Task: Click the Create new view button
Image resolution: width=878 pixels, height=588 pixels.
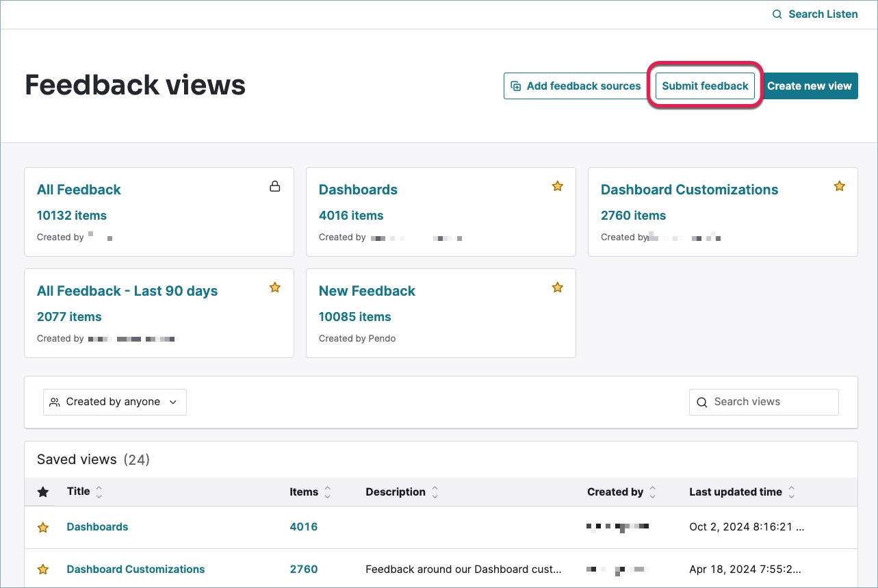Action: pos(809,86)
